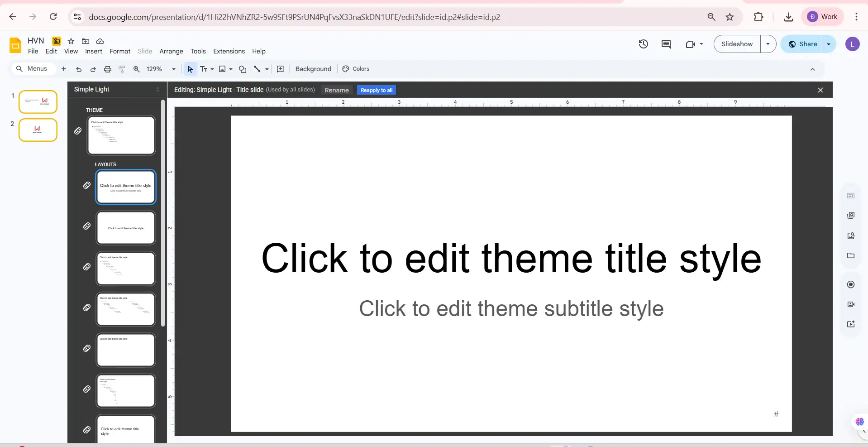
Task: Click Reapply to all
Action: tap(377, 90)
